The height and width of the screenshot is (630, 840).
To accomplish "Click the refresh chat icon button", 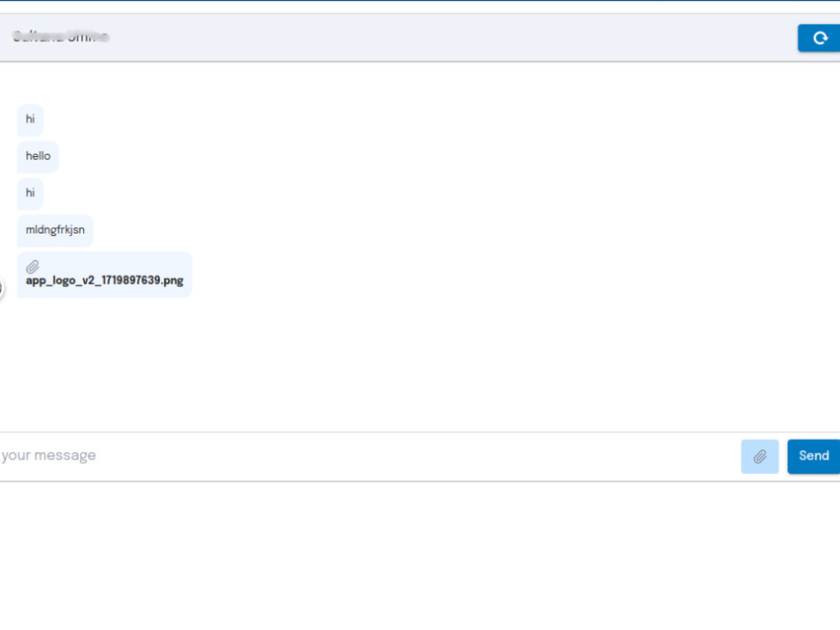I will click(x=819, y=38).
